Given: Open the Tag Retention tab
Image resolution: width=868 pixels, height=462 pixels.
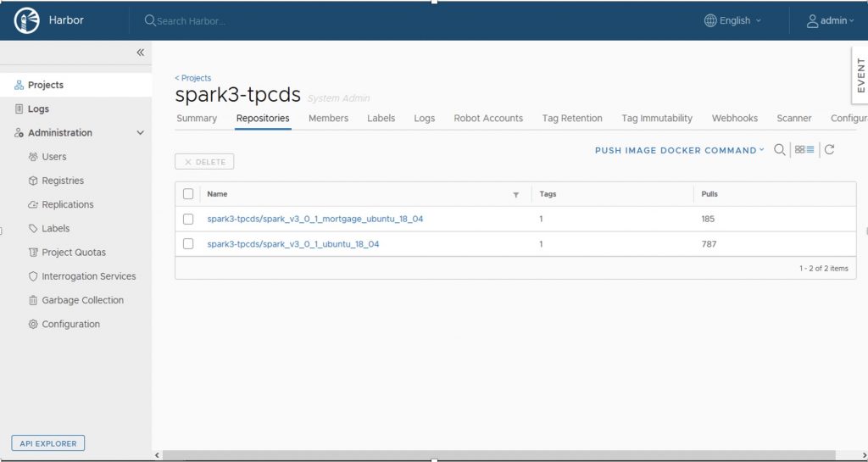Looking at the screenshot, I should (572, 119).
